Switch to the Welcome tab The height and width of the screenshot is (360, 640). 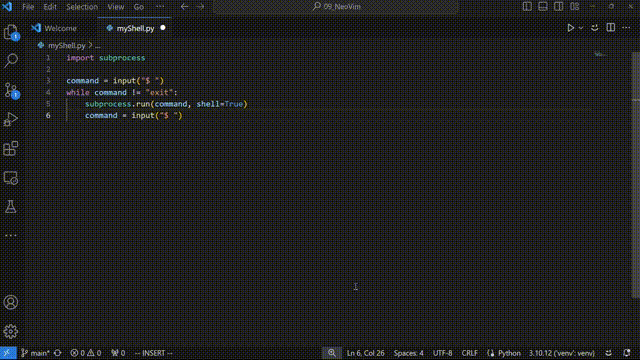pos(60,28)
